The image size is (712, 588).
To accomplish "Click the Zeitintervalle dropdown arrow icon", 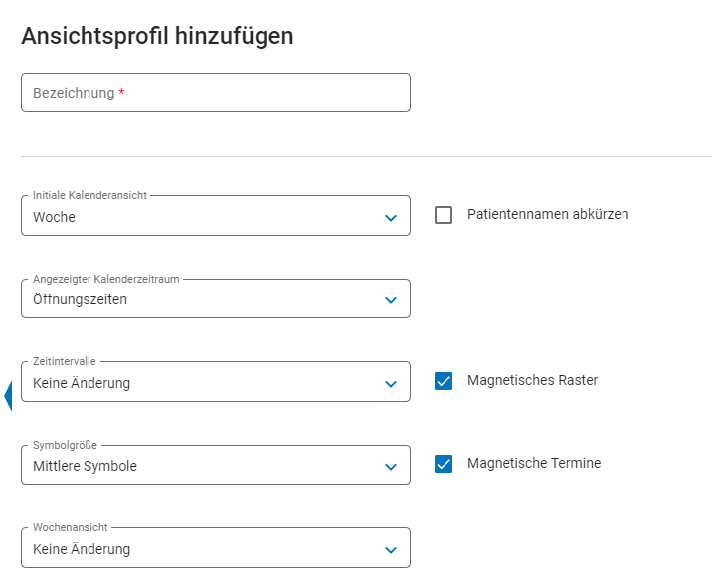I will click(x=391, y=384).
